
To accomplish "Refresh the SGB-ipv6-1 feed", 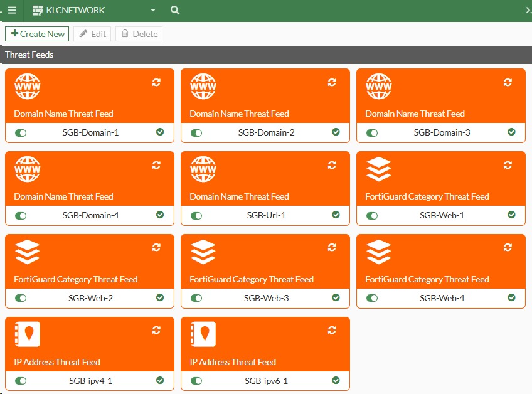I will [x=332, y=330].
